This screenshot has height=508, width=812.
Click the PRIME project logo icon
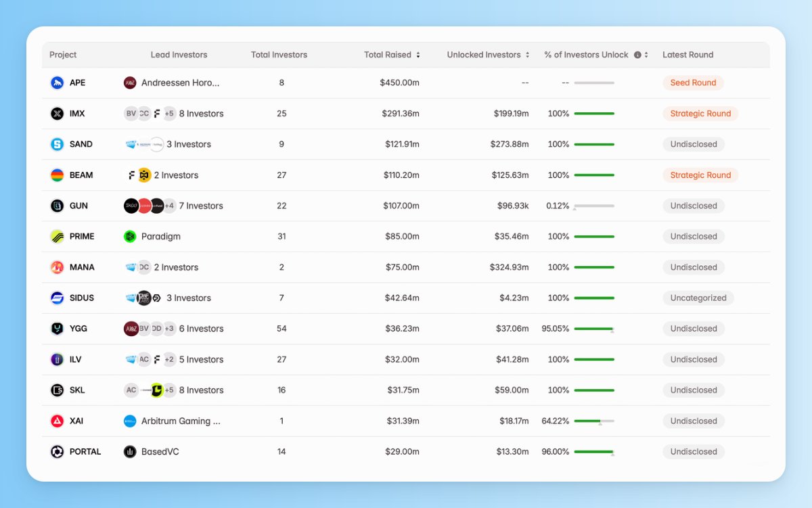[x=57, y=236]
